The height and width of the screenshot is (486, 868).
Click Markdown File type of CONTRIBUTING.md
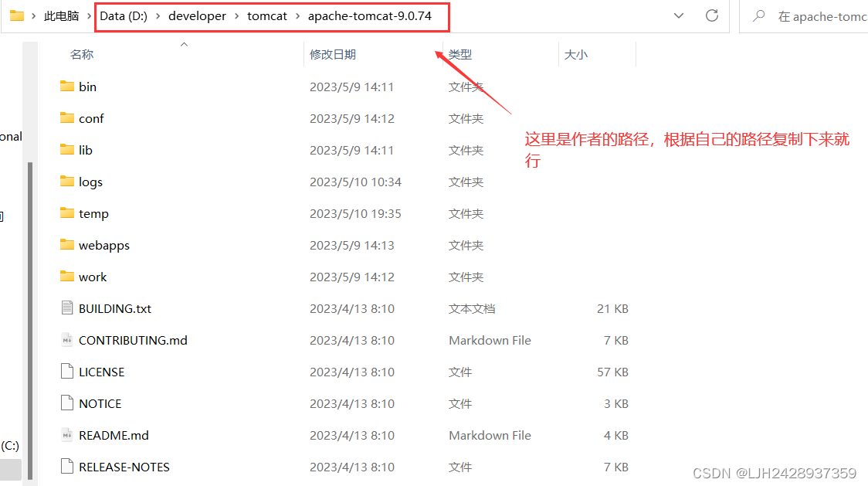pos(490,340)
